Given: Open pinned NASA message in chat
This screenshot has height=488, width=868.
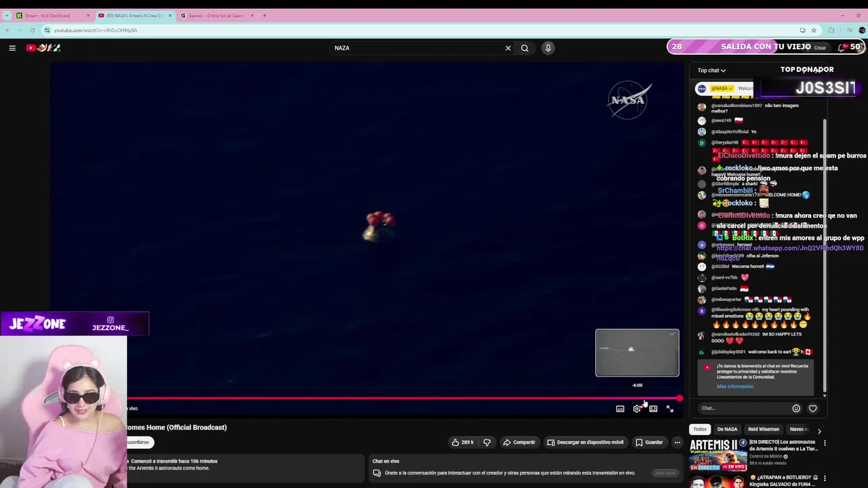Looking at the screenshot, I should point(726,88).
